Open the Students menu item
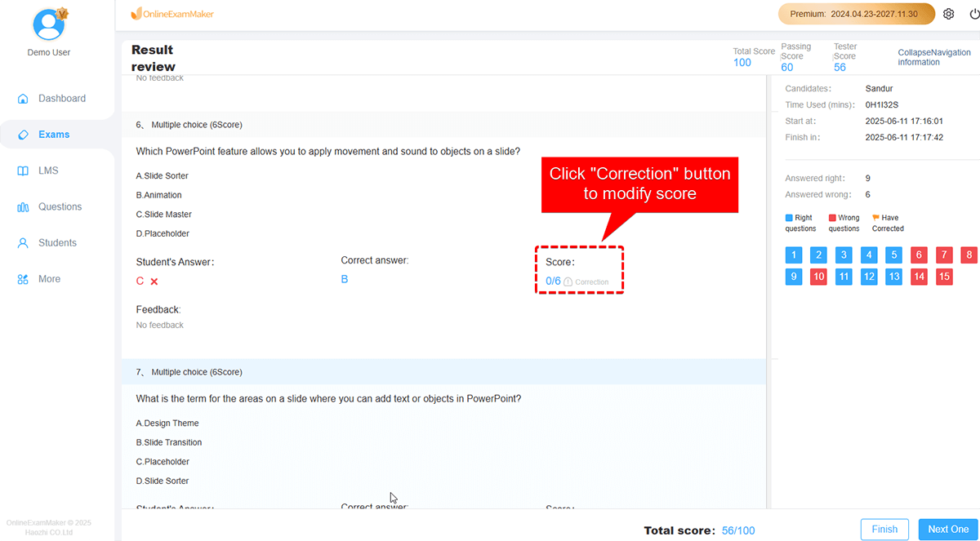The height and width of the screenshot is (541, 980). click(x=57, y=243)
